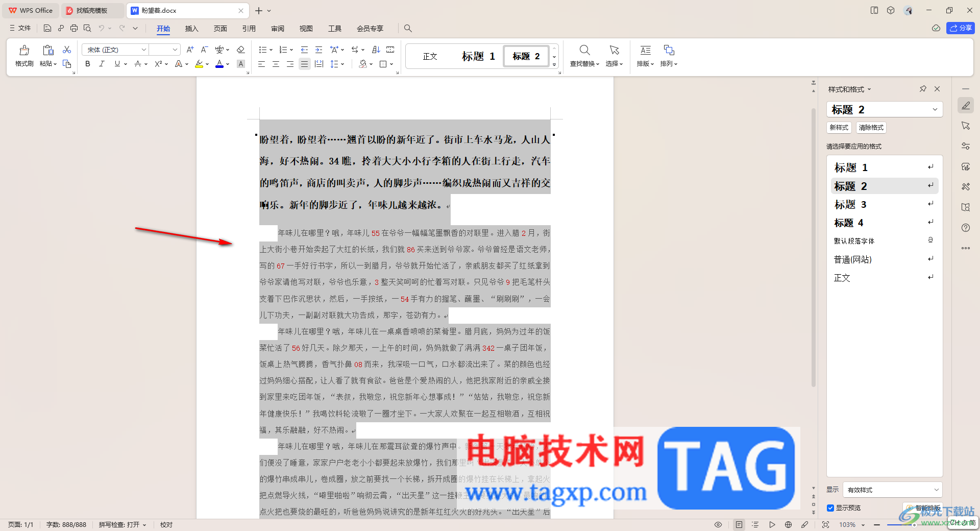Click the 分享 share button
980x531 pixels.
pos(961,28)
